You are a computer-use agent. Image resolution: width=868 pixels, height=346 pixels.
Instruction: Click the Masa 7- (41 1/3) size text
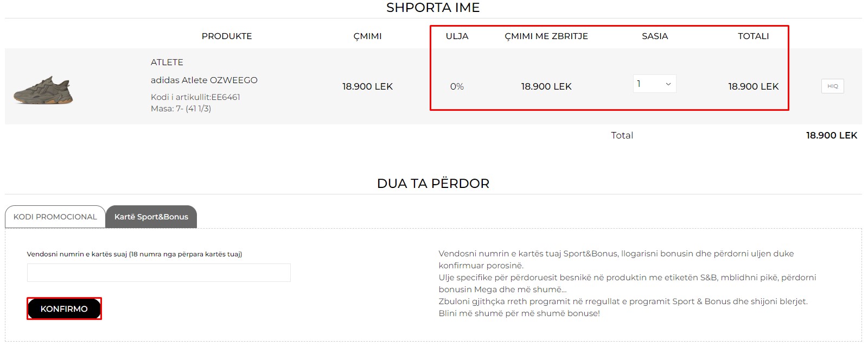[x=181, y=109]
